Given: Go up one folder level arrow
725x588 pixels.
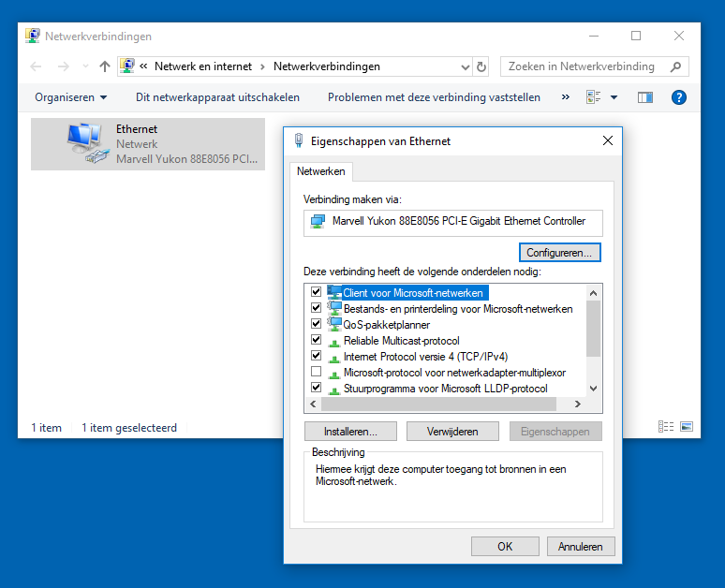Looking at the screenshot, I should pyautogui.click(x=105, y=66).
